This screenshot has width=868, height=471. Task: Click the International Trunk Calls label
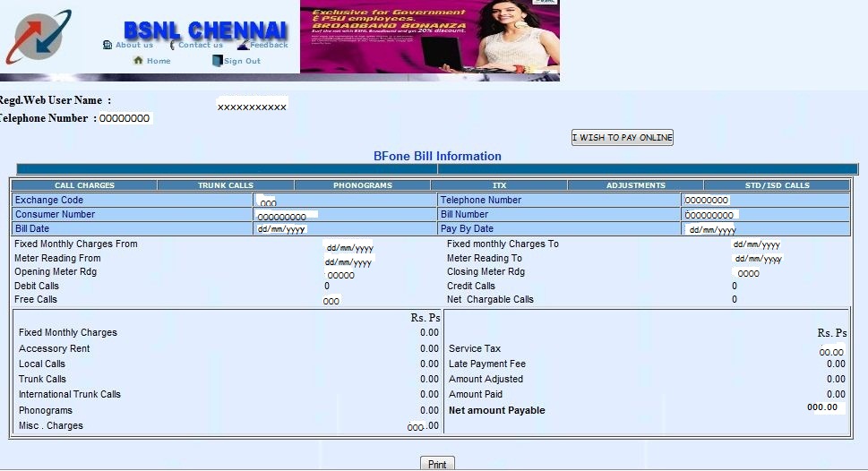(70, 394)
